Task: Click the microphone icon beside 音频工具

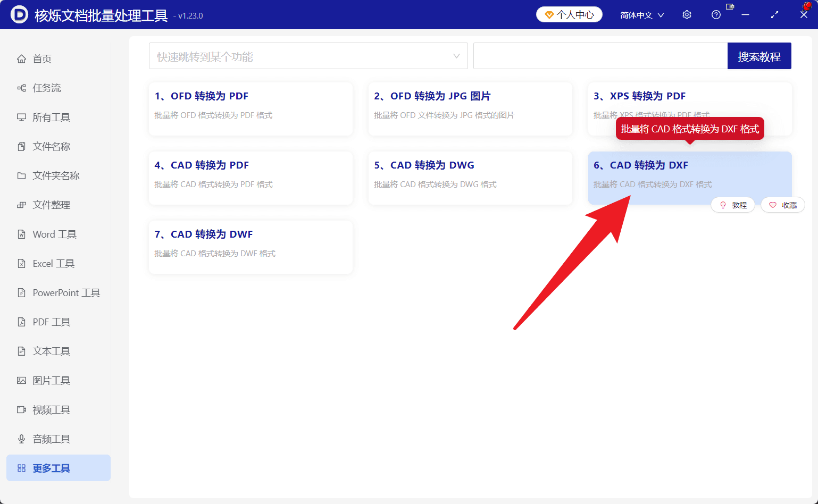Action: pos(21,439)
